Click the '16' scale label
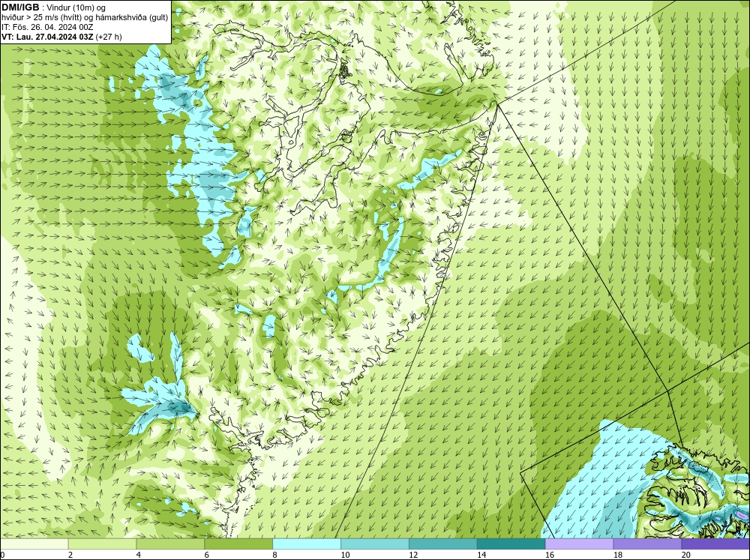Screen dimensions: 750x560 click(550, 555)
